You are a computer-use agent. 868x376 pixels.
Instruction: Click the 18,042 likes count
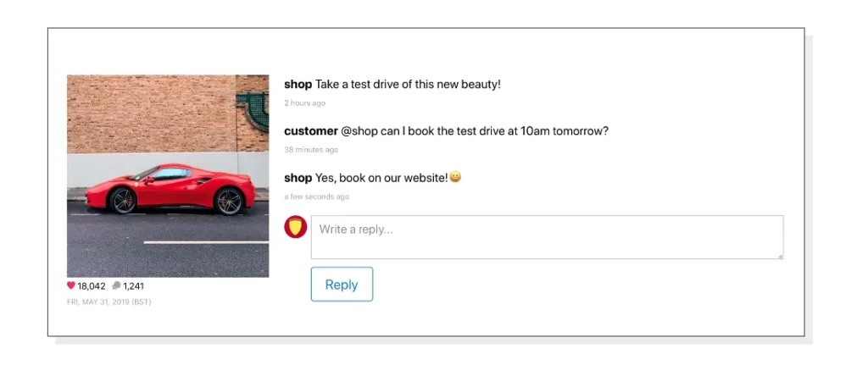[x=92, y=286]
